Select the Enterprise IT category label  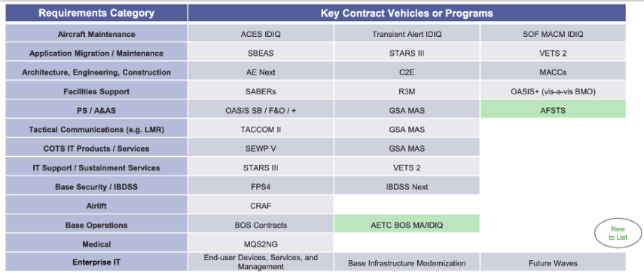(96, 262)
